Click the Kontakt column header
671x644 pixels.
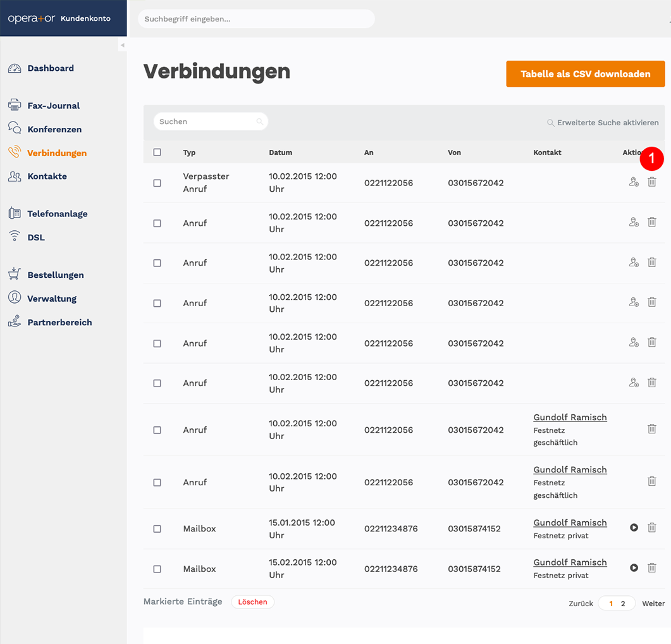tap(547, 152)
